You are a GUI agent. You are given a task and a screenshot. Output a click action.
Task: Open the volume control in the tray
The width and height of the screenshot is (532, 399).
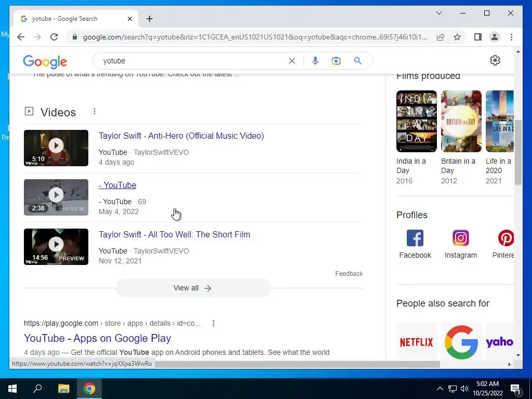pyautogui.click(x=464, y=389)
